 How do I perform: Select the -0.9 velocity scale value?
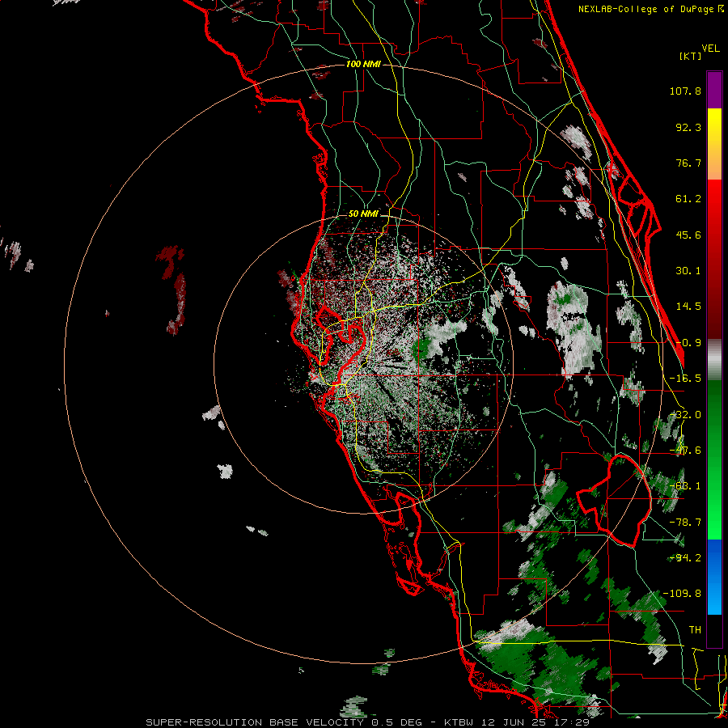688,343
